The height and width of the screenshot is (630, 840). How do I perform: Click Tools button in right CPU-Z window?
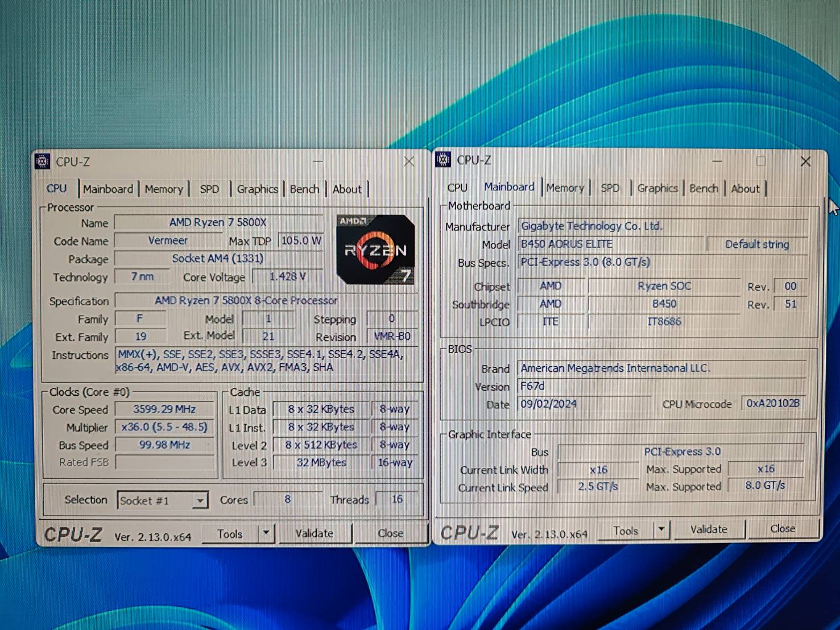coord(626,530)
